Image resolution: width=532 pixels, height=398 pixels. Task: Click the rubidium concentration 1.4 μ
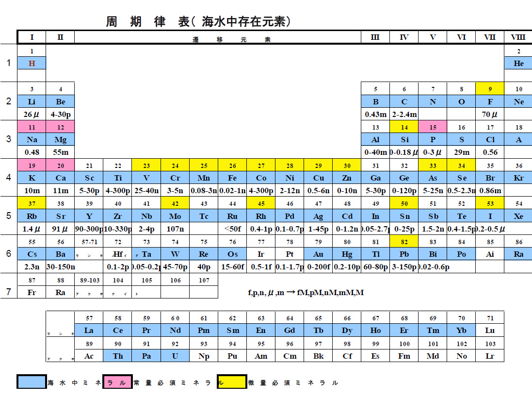point(32,229)
